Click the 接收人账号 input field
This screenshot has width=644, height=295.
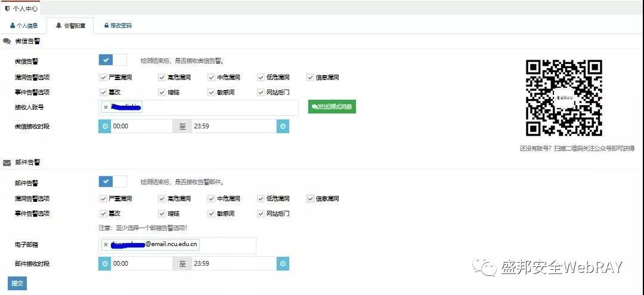199,107
